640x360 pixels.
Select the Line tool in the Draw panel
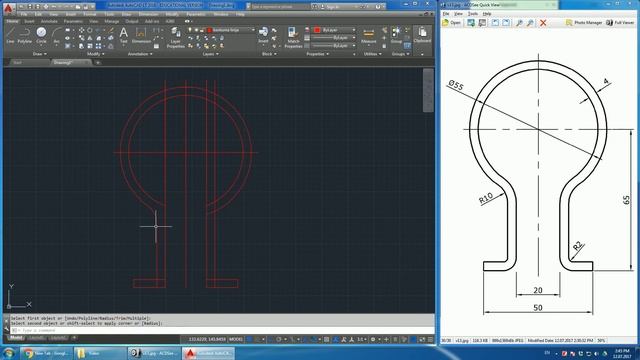point(10,36)
